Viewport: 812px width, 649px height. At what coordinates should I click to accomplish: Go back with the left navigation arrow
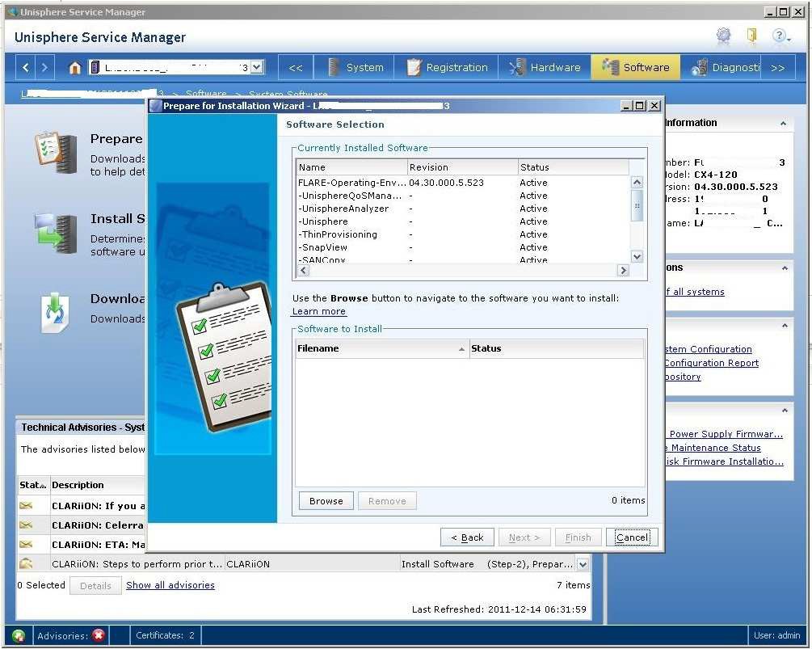click(26, 67)
